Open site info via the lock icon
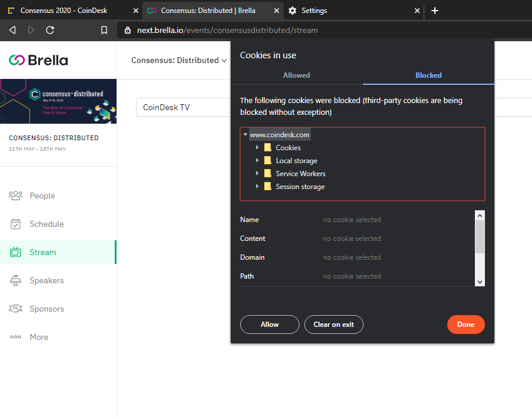532x417 pixels. (x=128, y=30)
